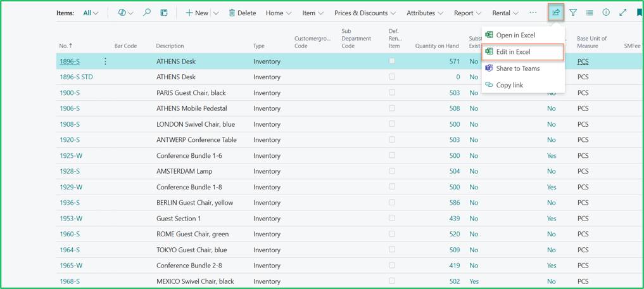644x289 pixels.
Task: Click the bookmark icon
Action: point(640,13)
